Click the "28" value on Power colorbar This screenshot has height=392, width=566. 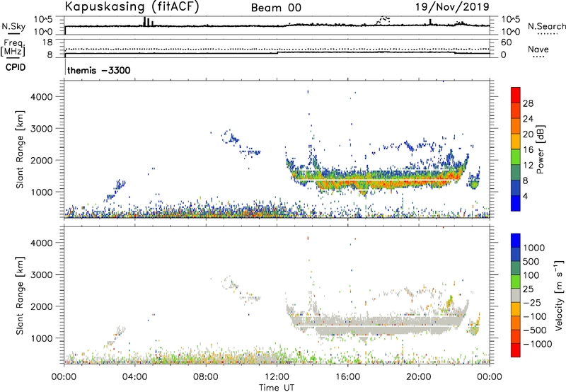click(528, 103)
